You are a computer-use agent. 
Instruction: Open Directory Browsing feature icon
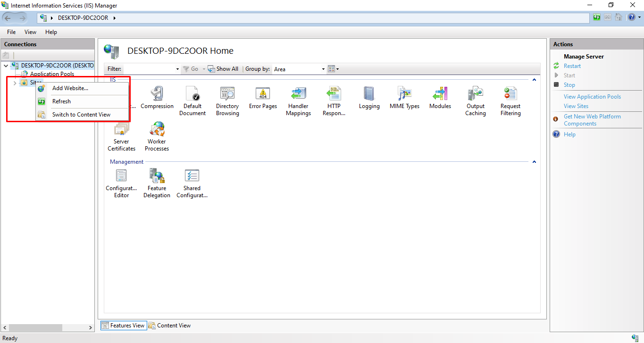pos(227,94)
